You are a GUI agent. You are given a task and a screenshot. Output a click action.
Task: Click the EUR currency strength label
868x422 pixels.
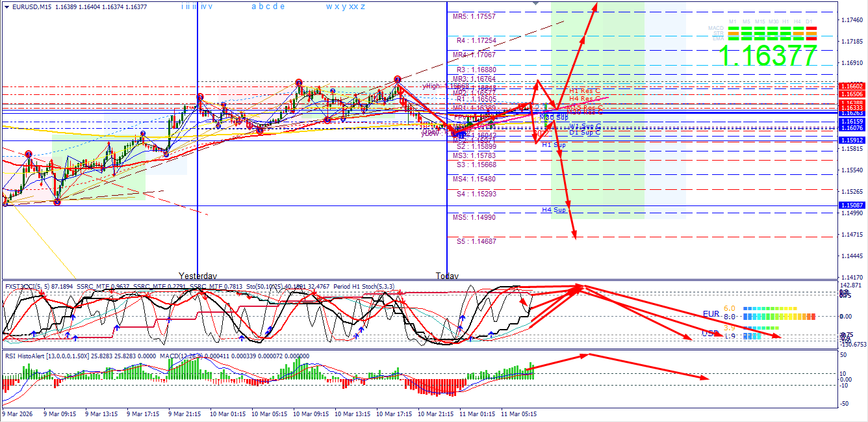pyautogui.click(x=711, y=314)
